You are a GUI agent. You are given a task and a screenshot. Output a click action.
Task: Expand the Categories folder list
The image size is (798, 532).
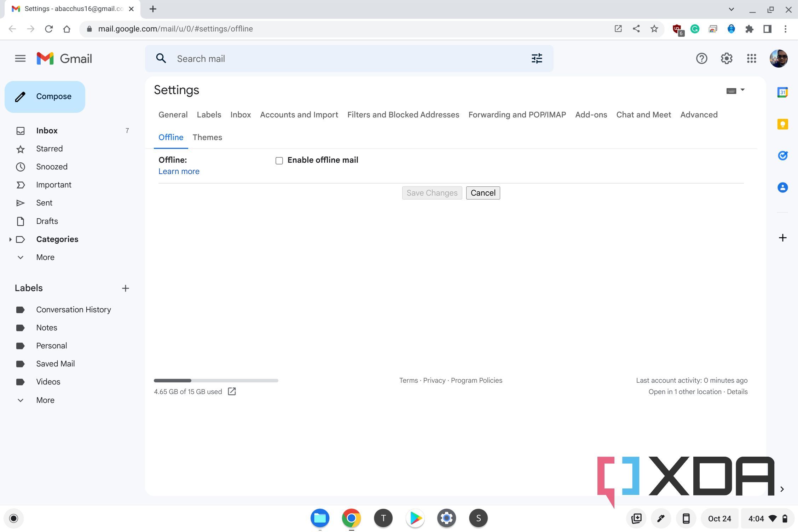(x=10, y=239)
